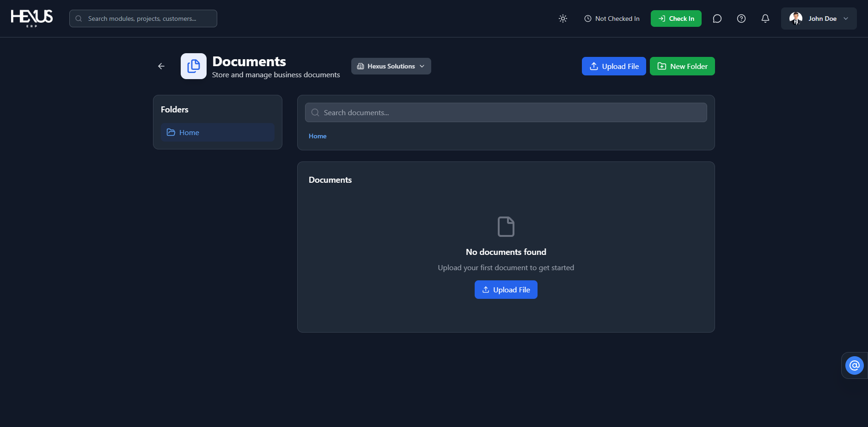Open the floating @ assistant button
Viewport: 868px width, 427px height.
pyautogui.click(x=855, y=365)
